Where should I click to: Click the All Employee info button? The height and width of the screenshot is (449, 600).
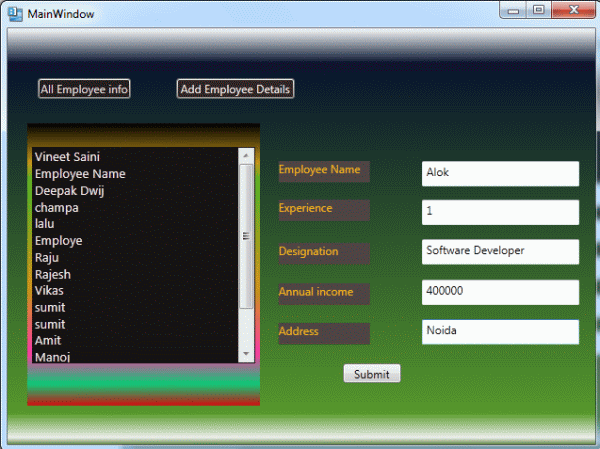pos(84,89)
